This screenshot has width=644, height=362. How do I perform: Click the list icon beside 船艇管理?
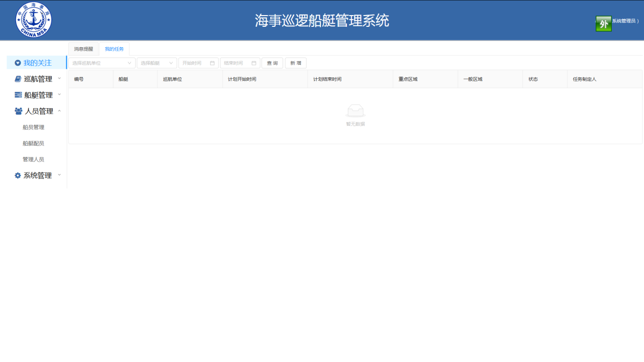click(x=18, y=95)
